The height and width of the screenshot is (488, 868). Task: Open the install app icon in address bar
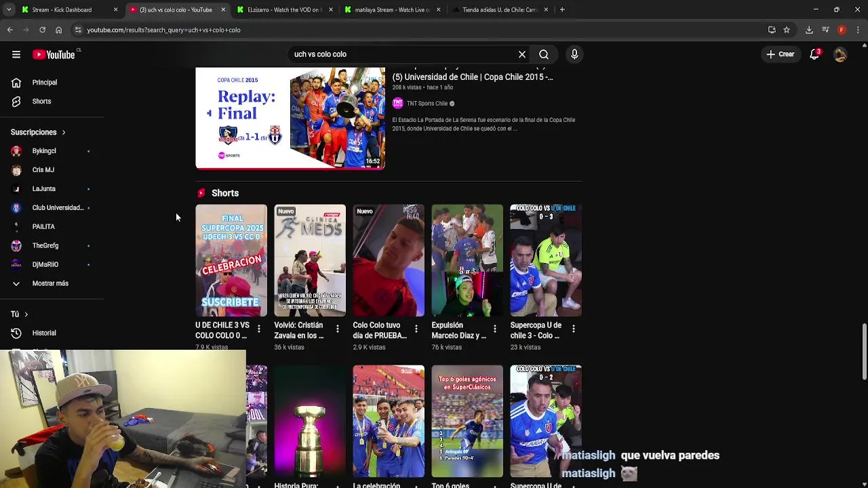point(772,30)
